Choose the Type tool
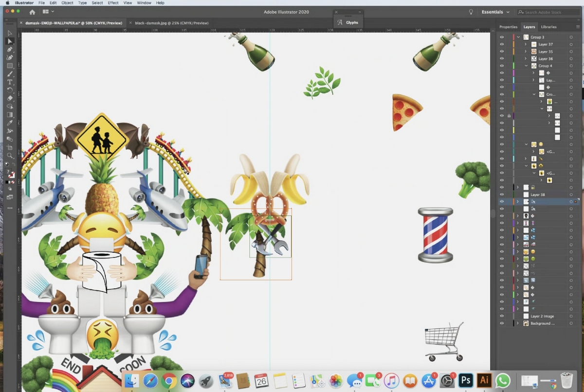This screenshot has height=392, width=584. (x=10, y=82)
